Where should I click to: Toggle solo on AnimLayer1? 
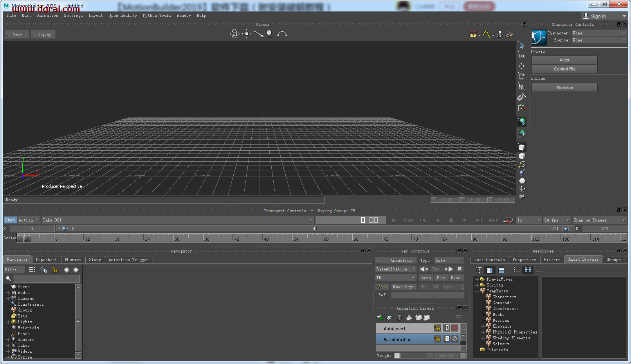447,328
